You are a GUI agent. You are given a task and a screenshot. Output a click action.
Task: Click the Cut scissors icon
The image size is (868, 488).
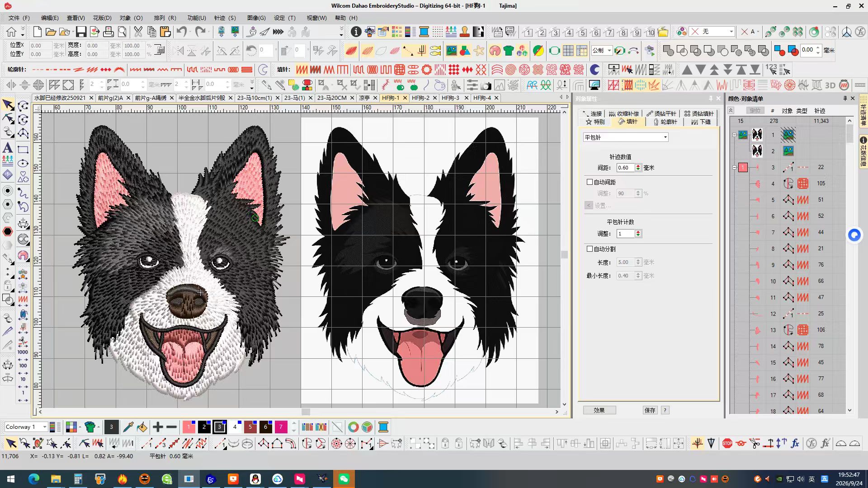pos(138,32)
